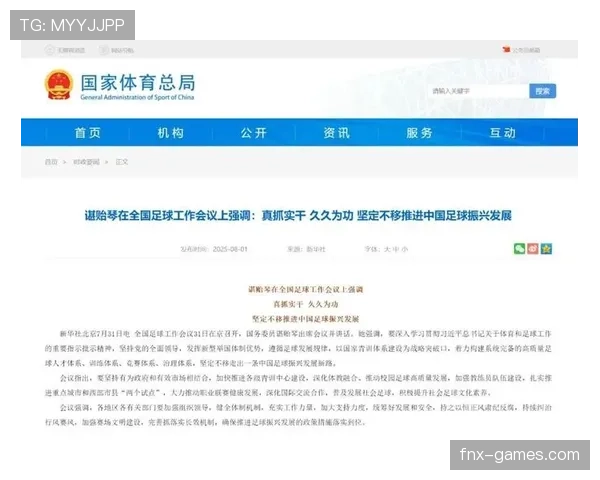Set font size to 中 (medium)
The height and width of the screenshot is (480, 600).
tap(396, 249)
